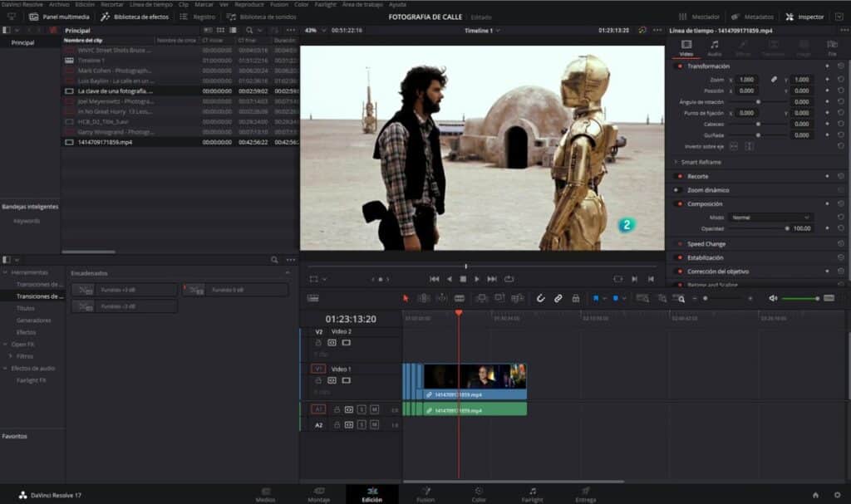This screenshot has width=851, height=504.
Task: Open the Mezclador mixer
Action: pos(700,17)
